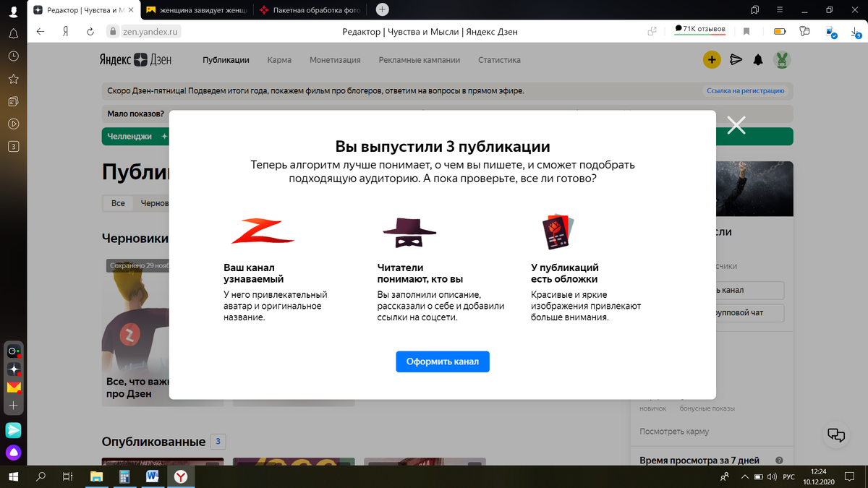Switch the 'РУС' input language
868x488 pixels.
pos(790,477)
